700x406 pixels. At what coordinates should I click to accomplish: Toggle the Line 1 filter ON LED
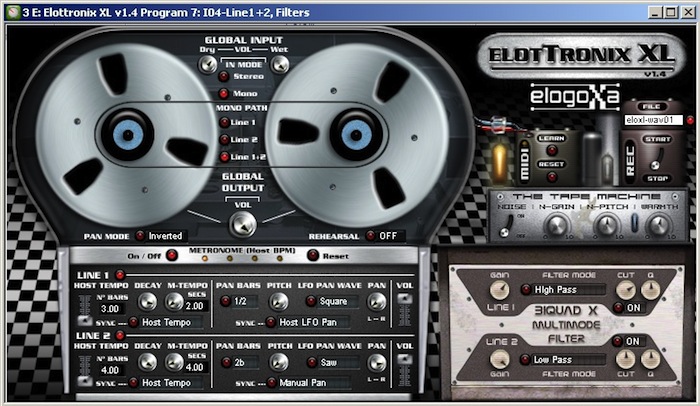[x=618, y=308]
